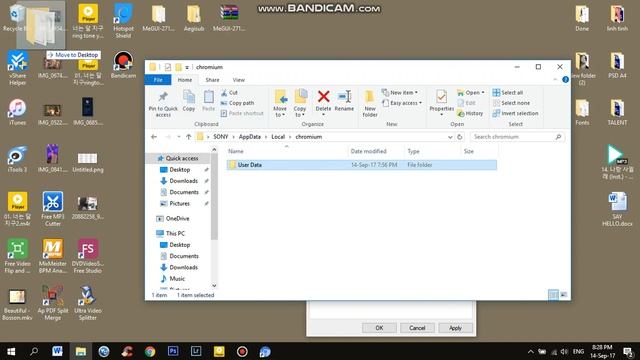Open Explorer help question mark icon
The width and height of the screenshot is (640, 360).
click(x=565, y=80)
